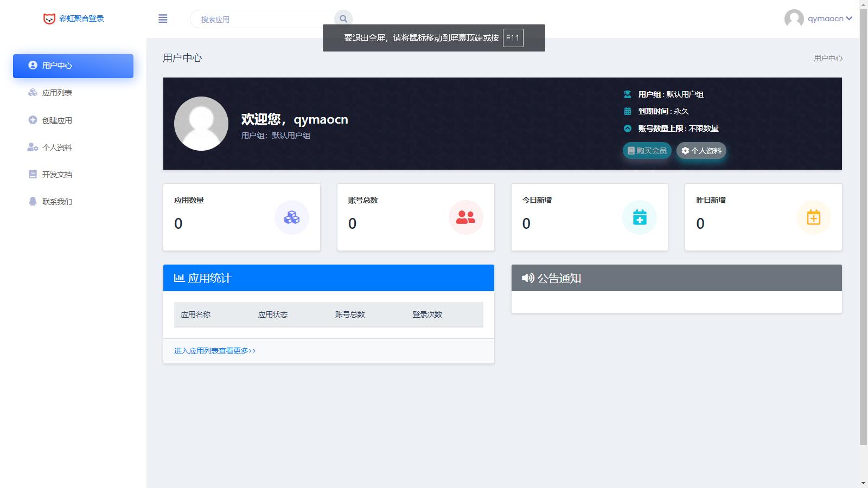Select 联系我们 in sidebar
Image resolution: width=868 pixels, height=488 pixels.
(x=57, y=202)
